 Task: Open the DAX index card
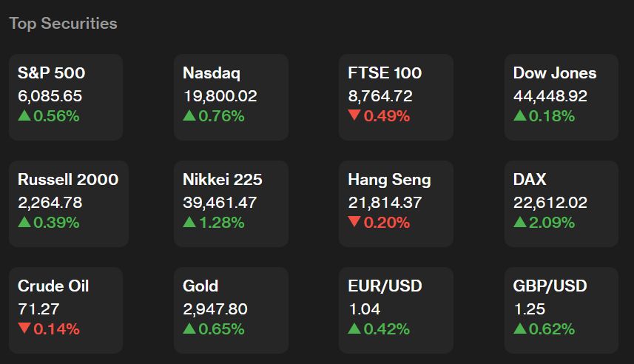[x=562, y=204]
